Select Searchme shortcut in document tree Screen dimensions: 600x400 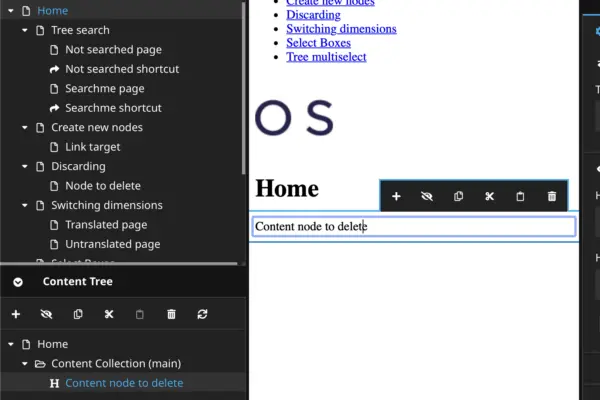pyautogui.click(x=113, y=108)
